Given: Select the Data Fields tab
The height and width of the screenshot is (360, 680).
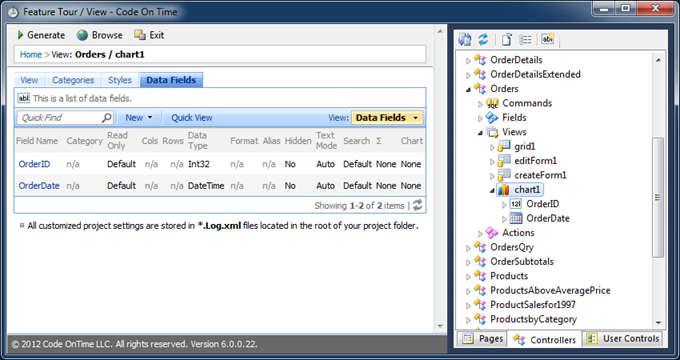Looking at the screenshot, I should point(171,80).
